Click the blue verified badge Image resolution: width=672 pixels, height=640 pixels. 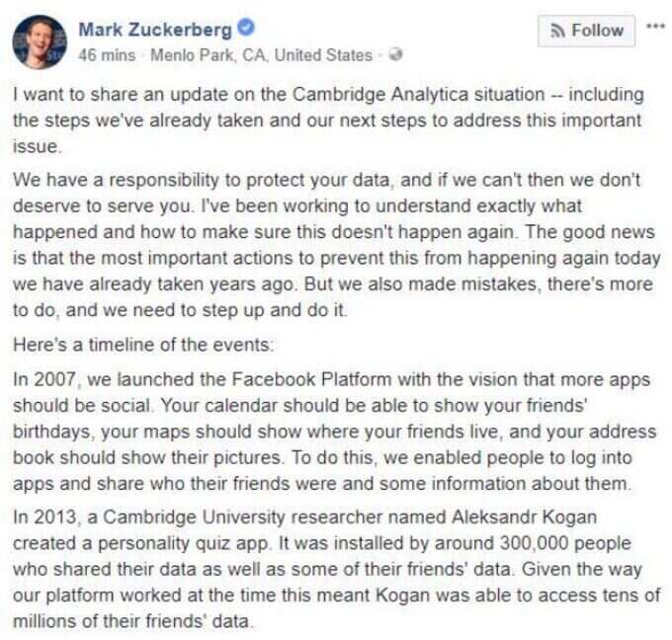(246, 29)
